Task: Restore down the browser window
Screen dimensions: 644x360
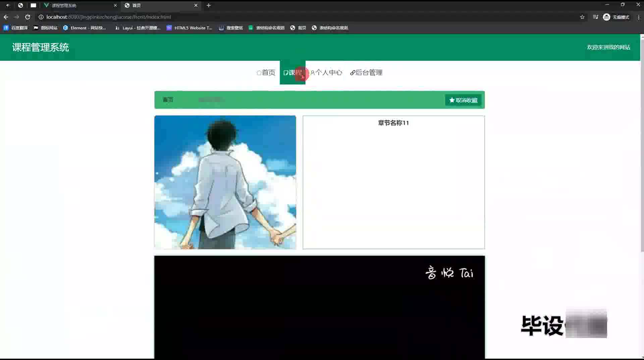Action: point(623,5)
